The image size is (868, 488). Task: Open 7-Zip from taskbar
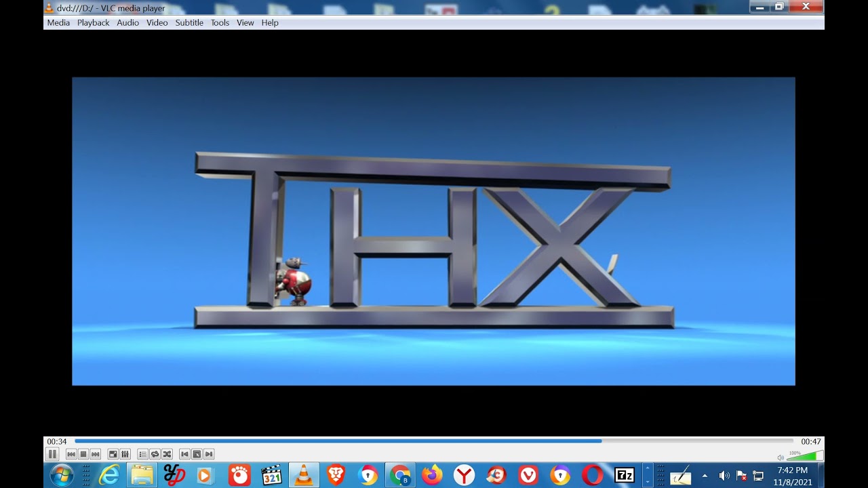[625, 475]
